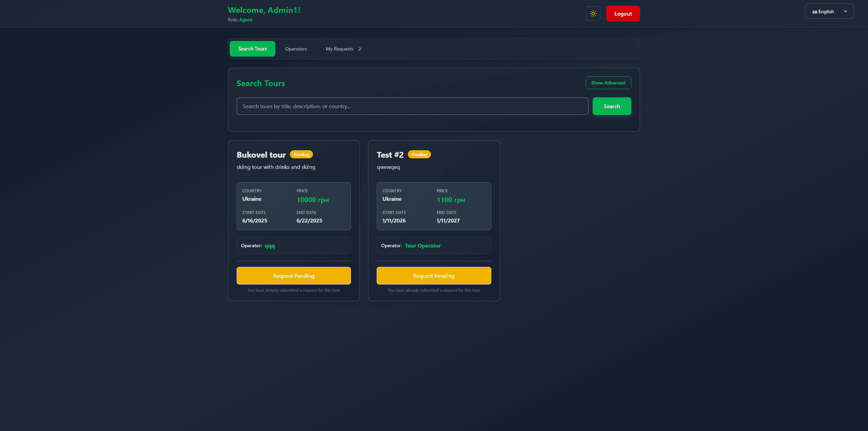The image size is (868, 431).
Task: Switch to the Operators tab
Action: 295,48
